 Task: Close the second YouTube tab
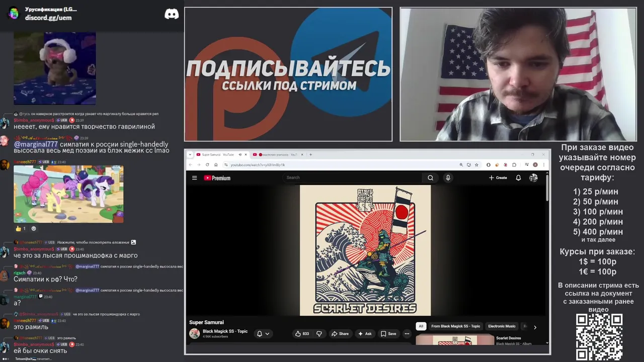(303, 155)
